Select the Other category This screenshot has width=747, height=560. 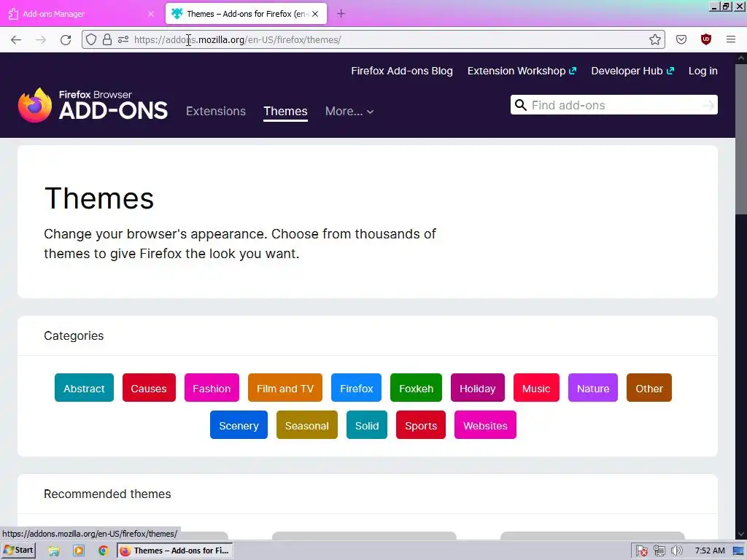coord(649,388)
